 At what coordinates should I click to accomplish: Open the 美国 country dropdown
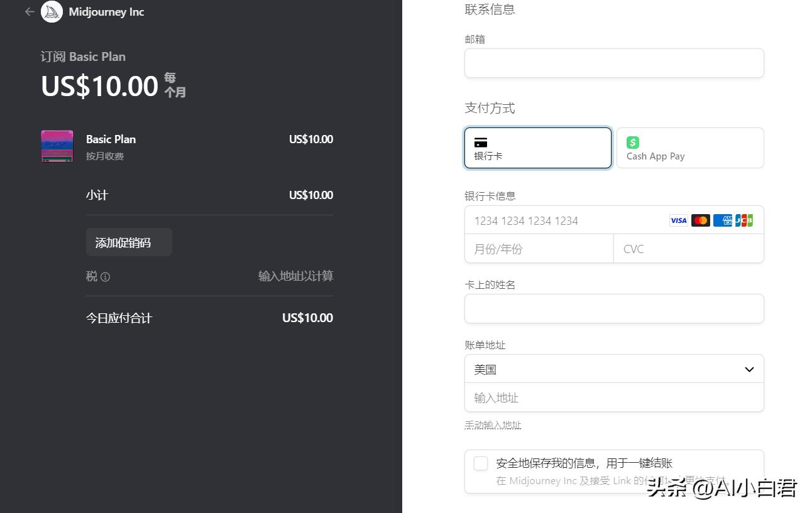(x=614, y=369)
